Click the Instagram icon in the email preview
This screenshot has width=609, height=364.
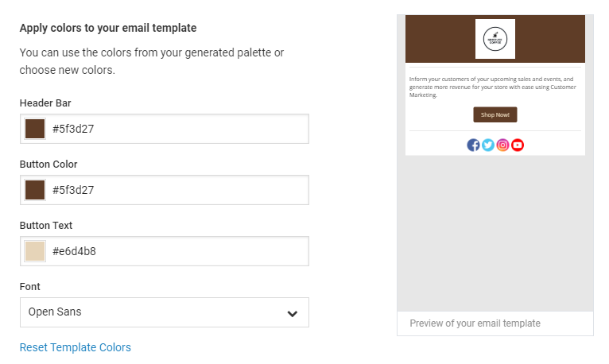pos(502,145)
